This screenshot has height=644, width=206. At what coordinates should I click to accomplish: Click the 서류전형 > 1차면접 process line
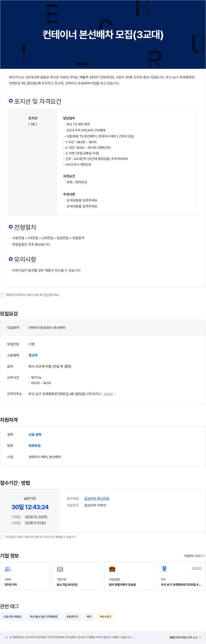48,238
